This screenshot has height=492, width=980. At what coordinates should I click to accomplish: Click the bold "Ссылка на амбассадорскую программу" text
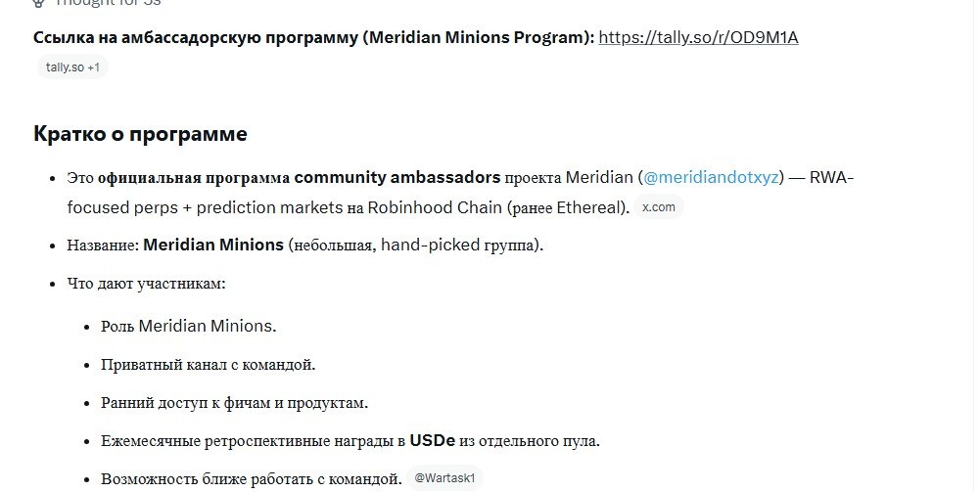click(x=198, y=37)
